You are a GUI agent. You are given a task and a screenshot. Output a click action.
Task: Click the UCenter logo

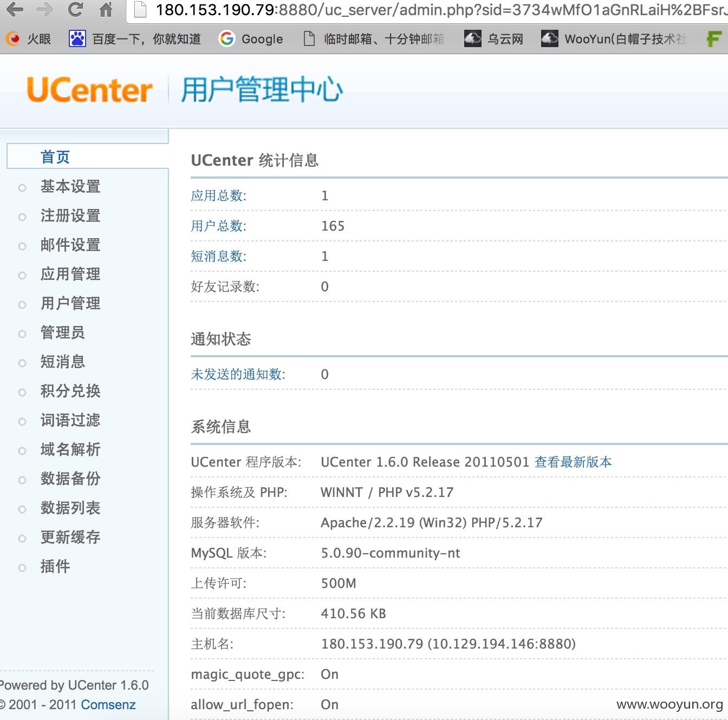coord(89,90)
